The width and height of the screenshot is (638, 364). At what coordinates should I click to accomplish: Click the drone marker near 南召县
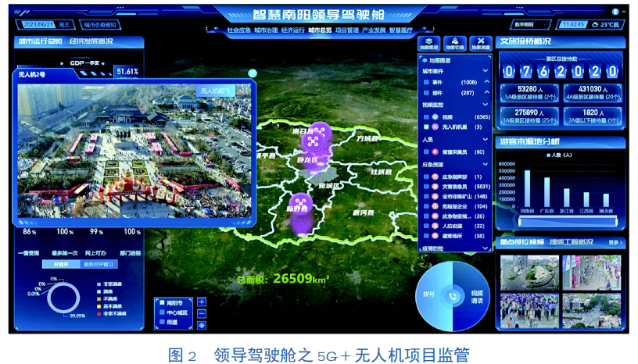tap(317, 141)
